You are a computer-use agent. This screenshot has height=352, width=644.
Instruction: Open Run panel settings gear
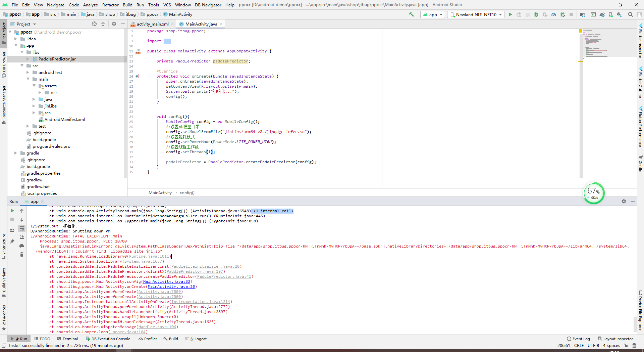click(624, 201)
